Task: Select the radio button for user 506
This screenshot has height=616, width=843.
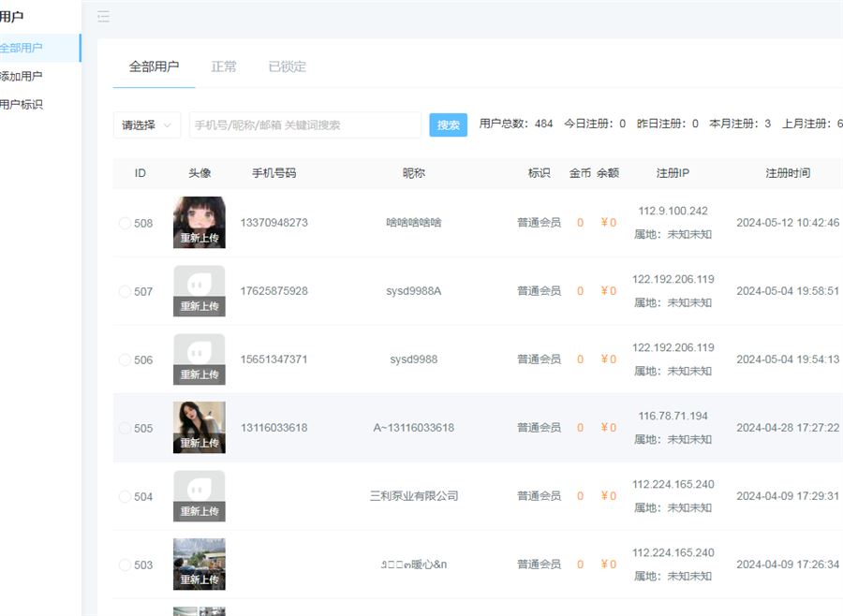Action: click(125, 359)
